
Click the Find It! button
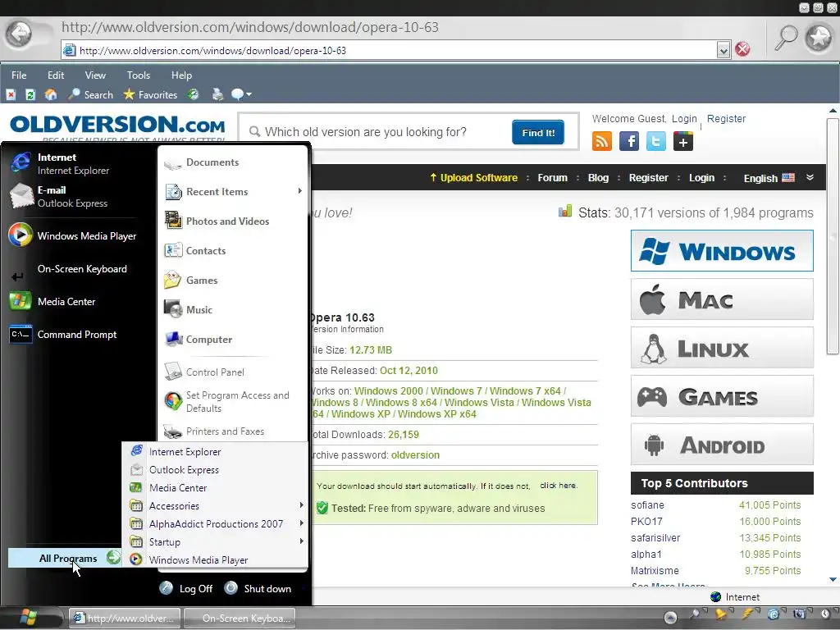[538, 132]
